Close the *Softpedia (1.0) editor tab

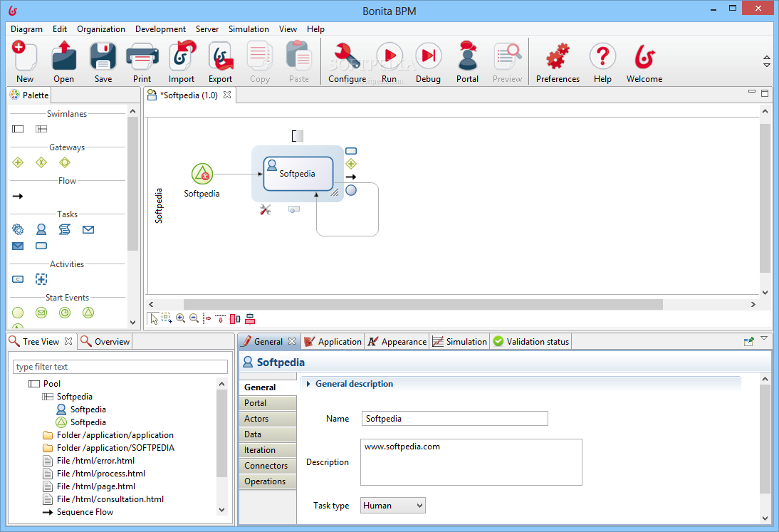(x=227, y=95)
